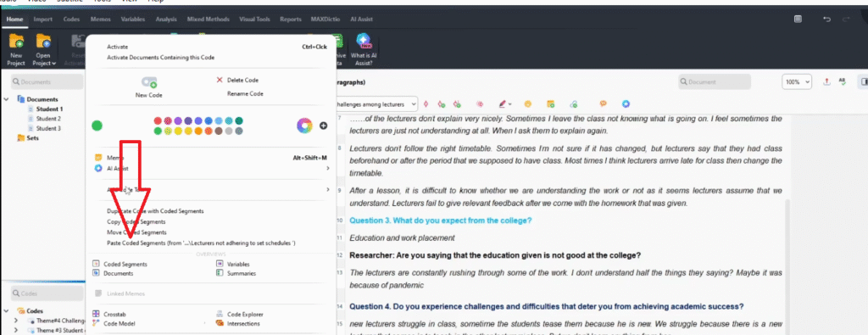Click the New Code icon in context menu

click(x=149, y=83)
